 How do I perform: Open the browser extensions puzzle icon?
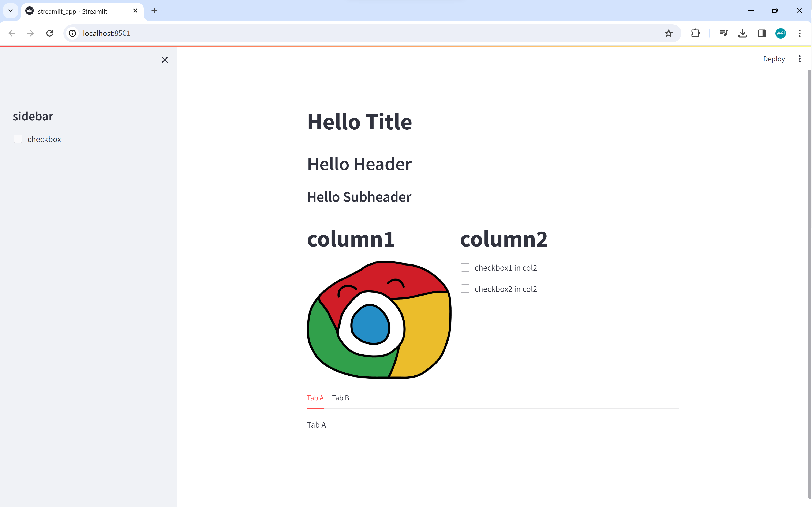coord(695,33)
